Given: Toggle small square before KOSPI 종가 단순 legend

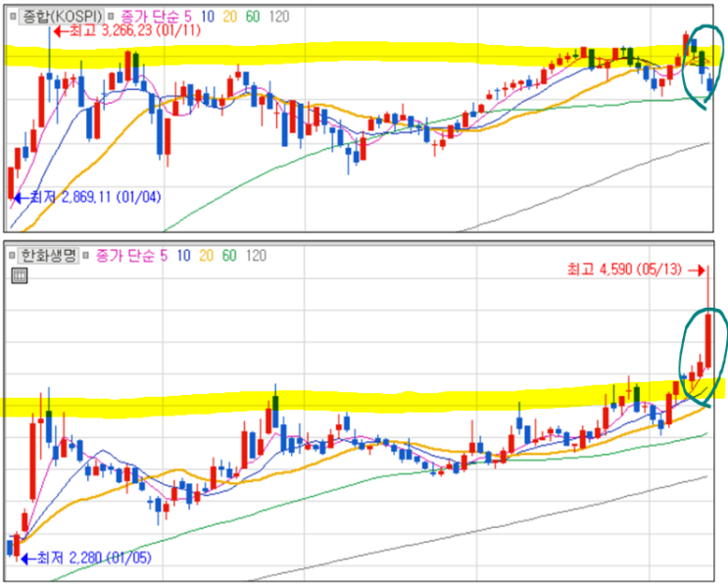Looking at the screenshot, I should [111, 17].
